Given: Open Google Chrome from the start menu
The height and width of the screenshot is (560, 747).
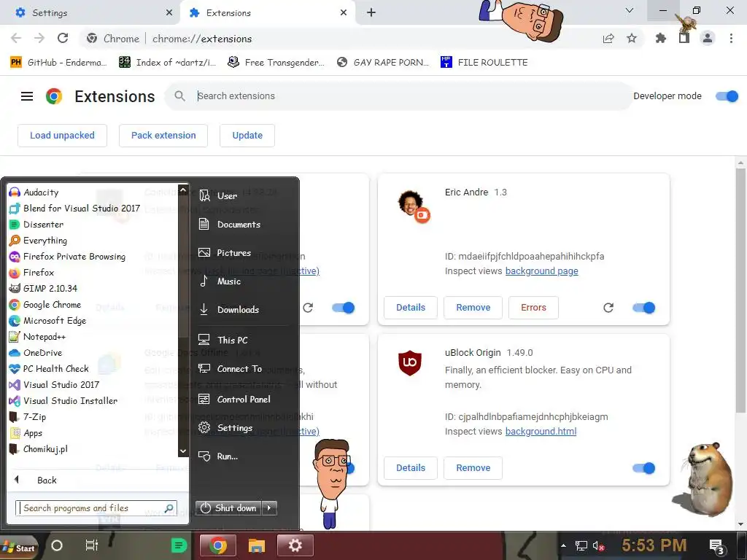Looking at the screenshot, I should pos(45,305).
